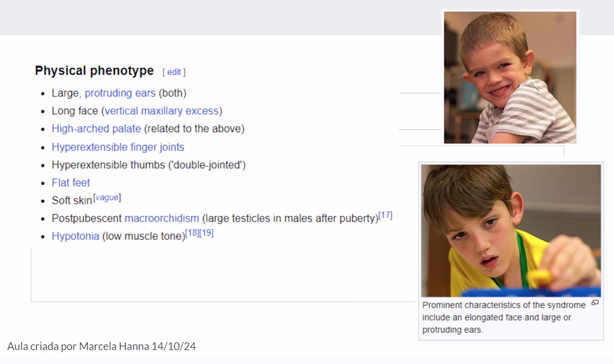614x364 pixels.
Task: Open citation reference [19]
Action: coord(207,233)
